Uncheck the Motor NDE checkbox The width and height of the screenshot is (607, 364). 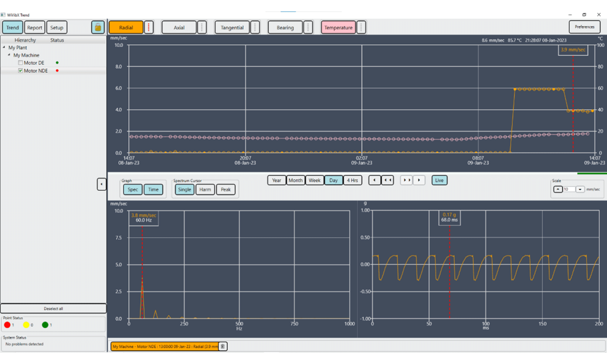coord(20,70)
